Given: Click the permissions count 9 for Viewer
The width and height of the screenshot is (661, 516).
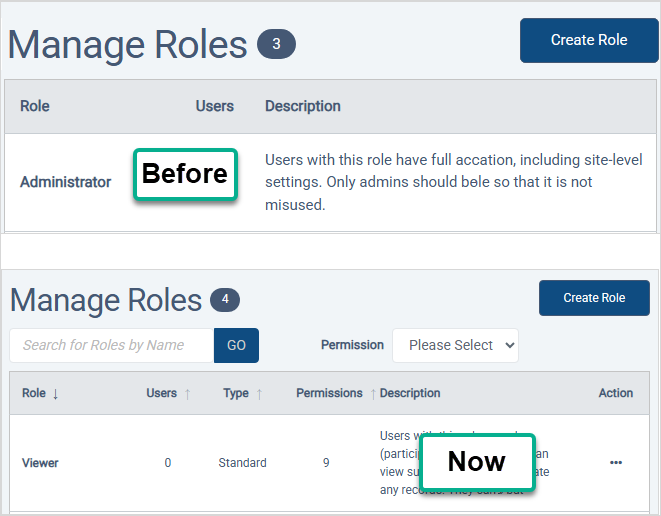Looking at the screenshot, I should coord(326,463).
